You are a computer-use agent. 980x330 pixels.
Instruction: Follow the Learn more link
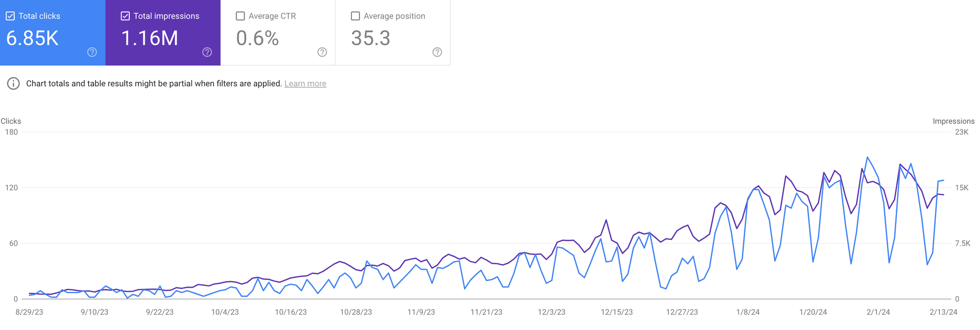coord(305,83)
